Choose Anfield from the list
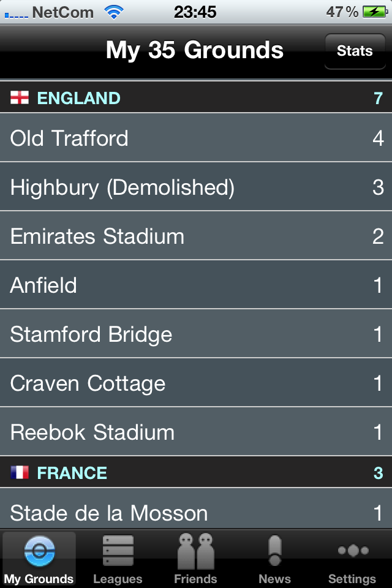The width and height of the screenshot is (392, 588). tap(196, 285)
